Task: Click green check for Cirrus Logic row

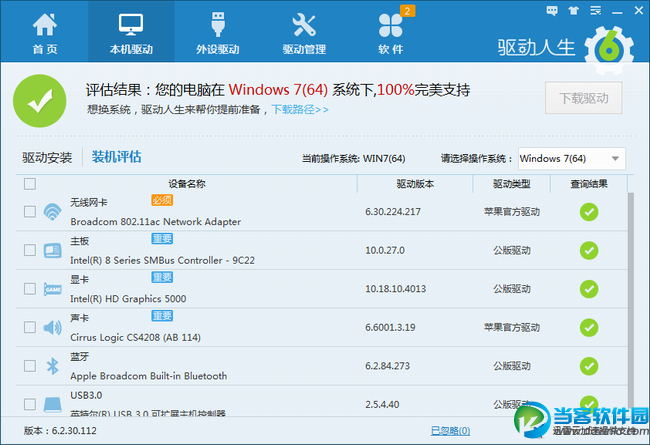Action: (589, 328)
